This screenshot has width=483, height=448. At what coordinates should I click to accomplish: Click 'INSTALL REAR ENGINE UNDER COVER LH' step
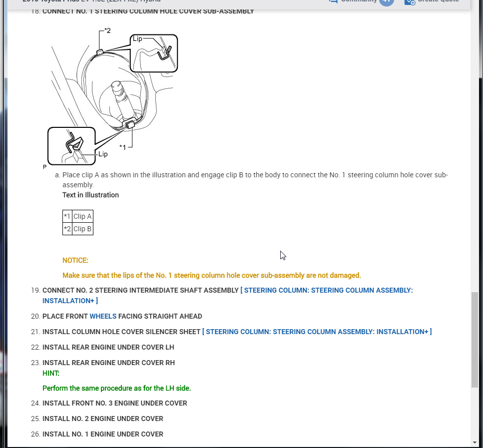pyautogui.click(x=108, y=347)
